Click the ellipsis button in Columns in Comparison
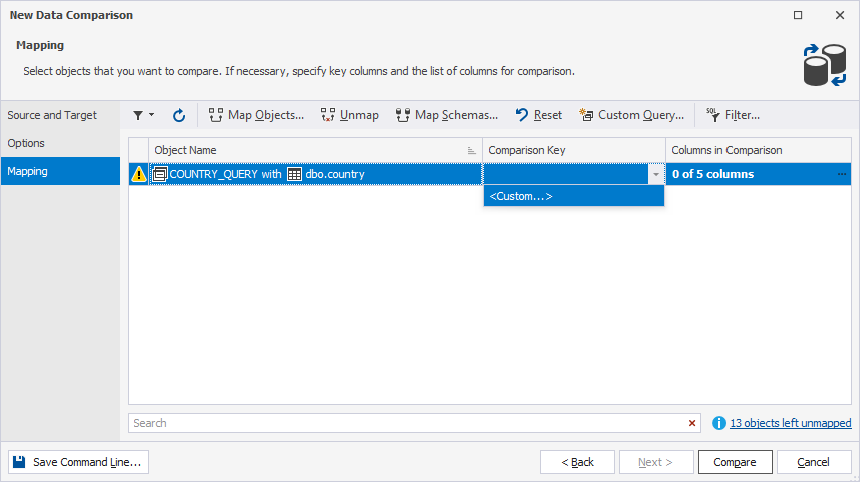Viewport: 860px width, 482px height. (842, 174)
